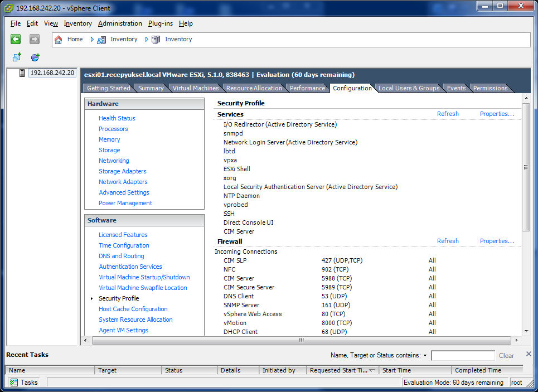Click the gray forward navigation arrow
Image resolution: width=538 pixels, height=392 pixels.
(x=35, y=39)
